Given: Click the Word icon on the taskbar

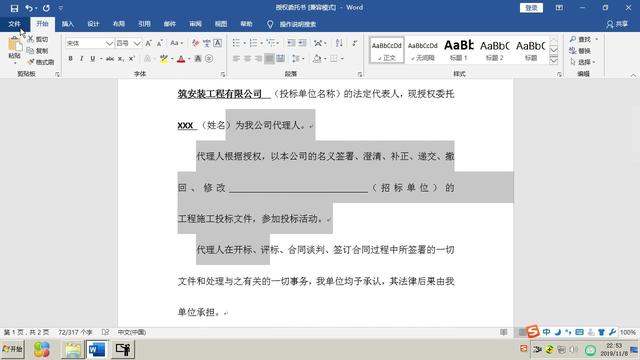Looking at the screenshot, I should point(97,349).
